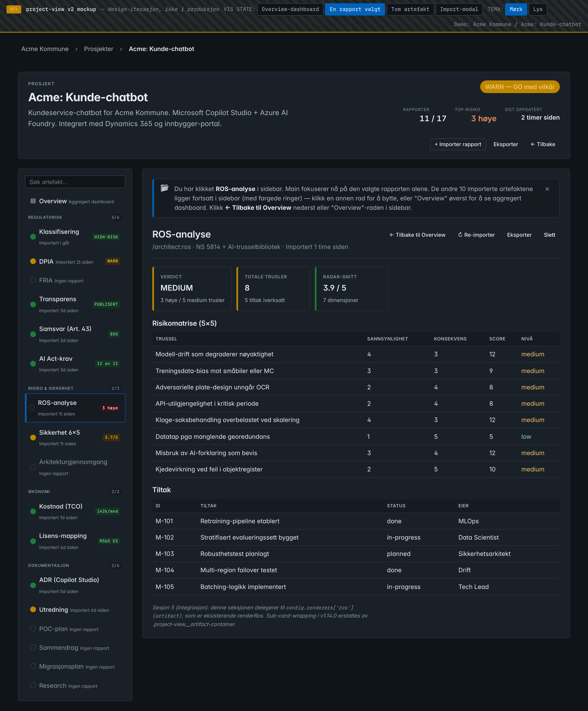Click the Tilbake button in project header
The width and height of the screenshot is (588, 711).
(x=543, y=144)
